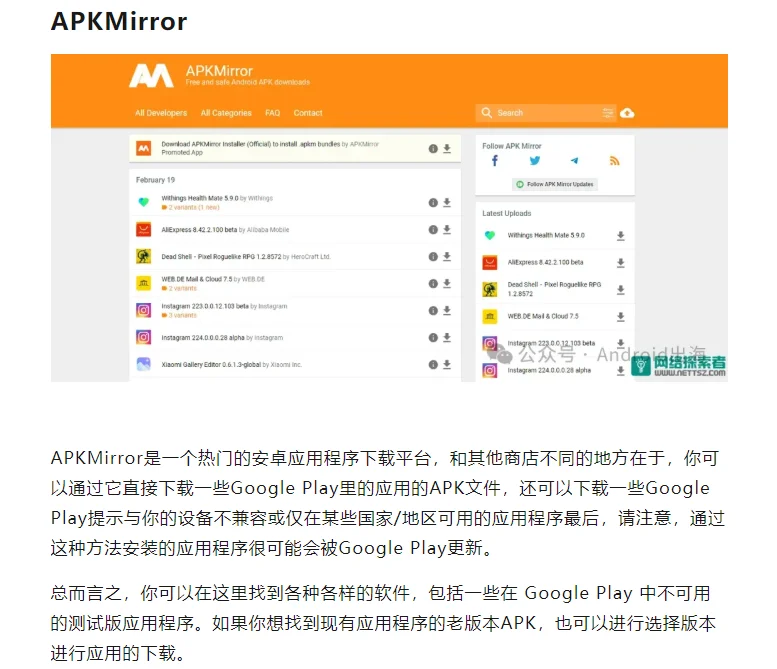Show info for APKMirror Installer
The width and height of the screenshot is (777, 669).
(433, 149)
